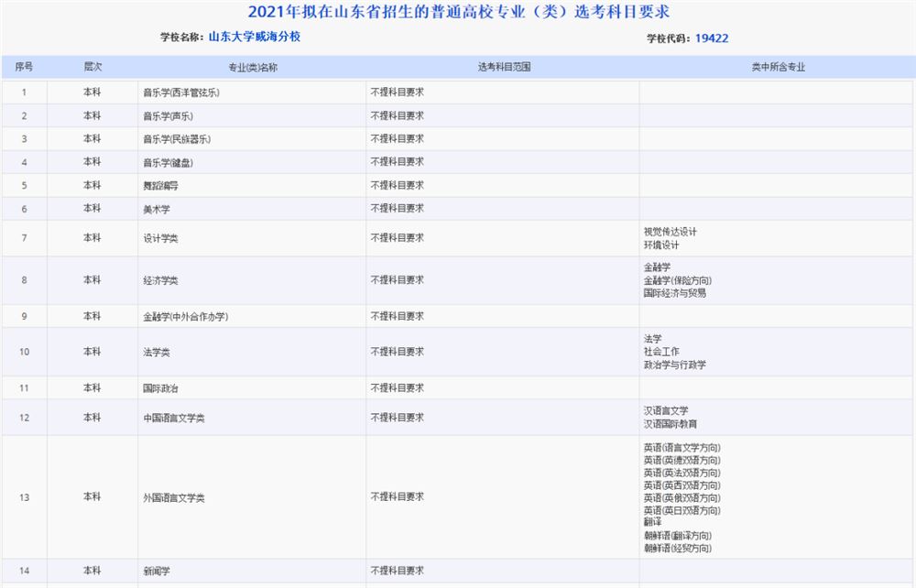Click "不提科目要求" in the 法学类 row
Screen dimensions: 916x588
tap(398, 352)
